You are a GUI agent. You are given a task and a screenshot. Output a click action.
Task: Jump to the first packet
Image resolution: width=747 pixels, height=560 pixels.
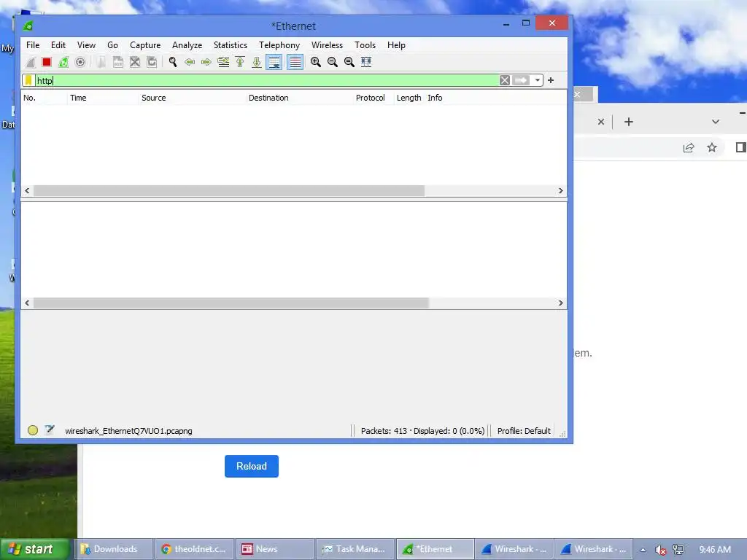pyautogui.click(x=240, y=62)
